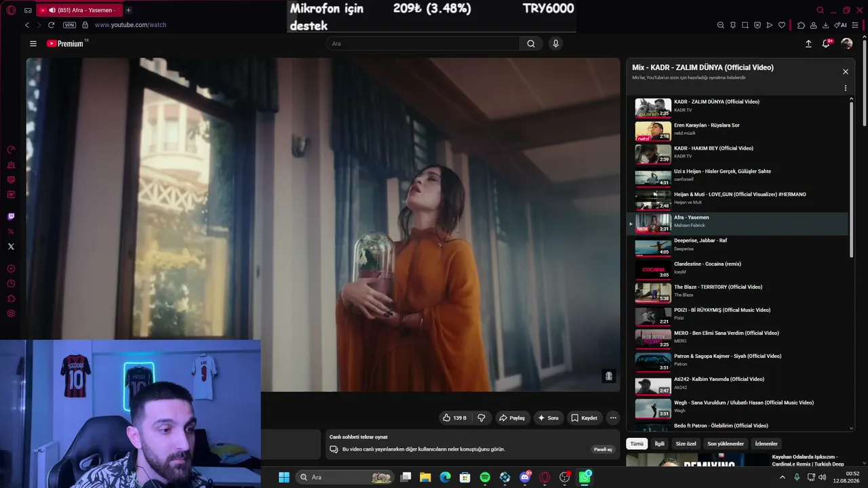Viewport: 868px width, 488px height.
Task: Select Patron & Sagopa Kajmer - Siyah title
Action: pyautogui.click(x=728, y=356)
